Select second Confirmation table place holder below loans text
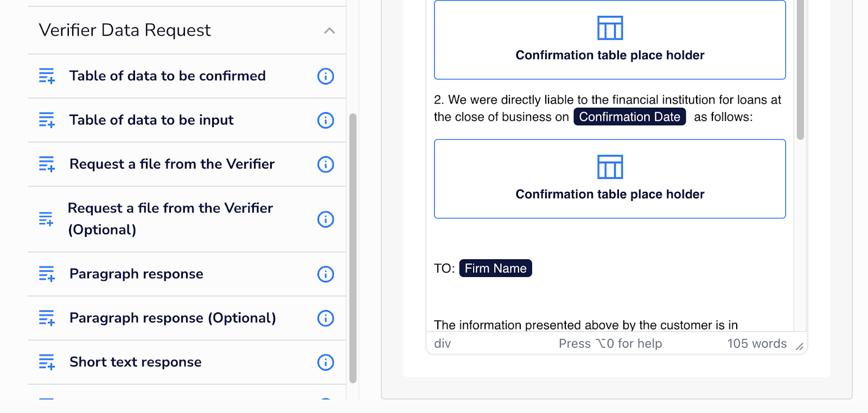 (610, 179)
